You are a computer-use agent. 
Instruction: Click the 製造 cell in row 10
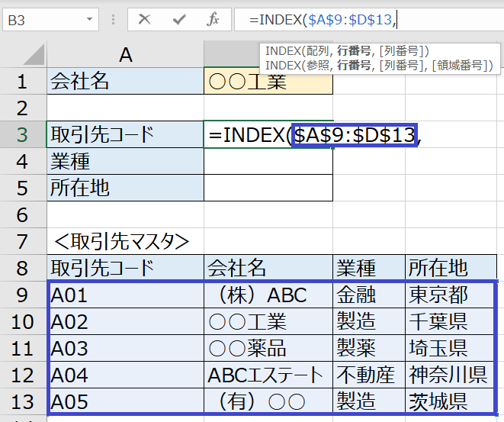[x=369, y=321]
